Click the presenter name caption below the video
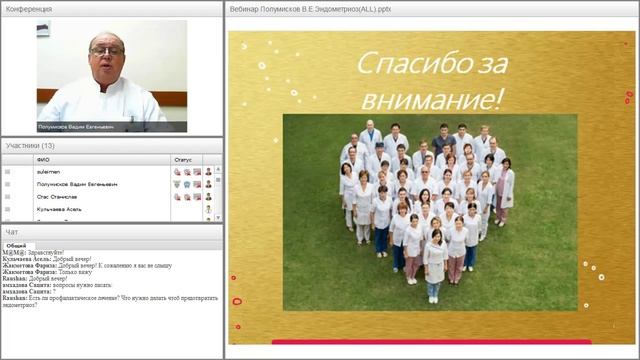 point(76,127)
